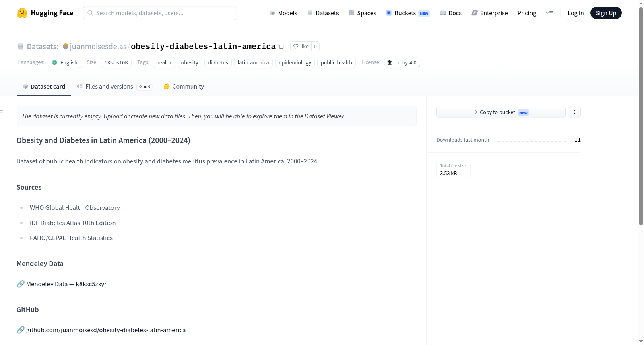Select the cc-by-4.0 license tag
Image resolution: width=644 pixels, height=345 pixels.
(x=402, y=62)
